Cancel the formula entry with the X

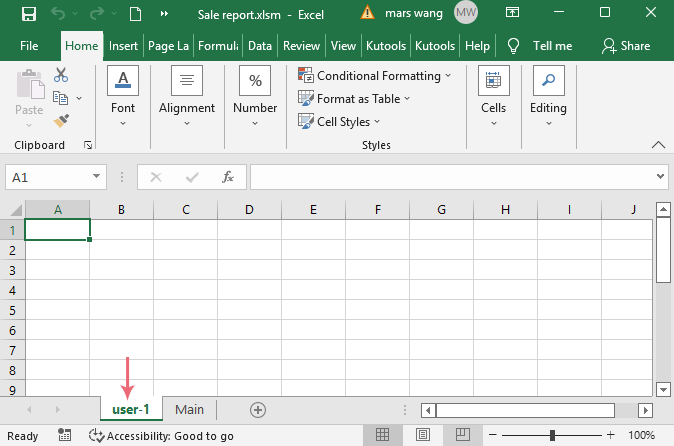[156, 177]
